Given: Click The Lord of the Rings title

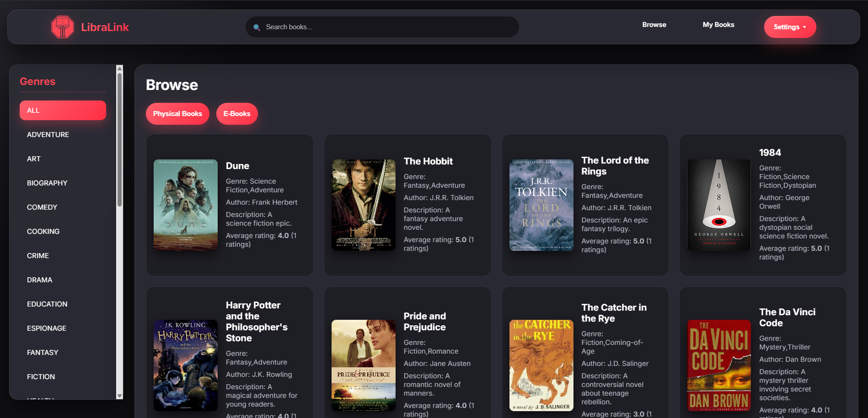Looking at the screenshot, I should (615, 166).
